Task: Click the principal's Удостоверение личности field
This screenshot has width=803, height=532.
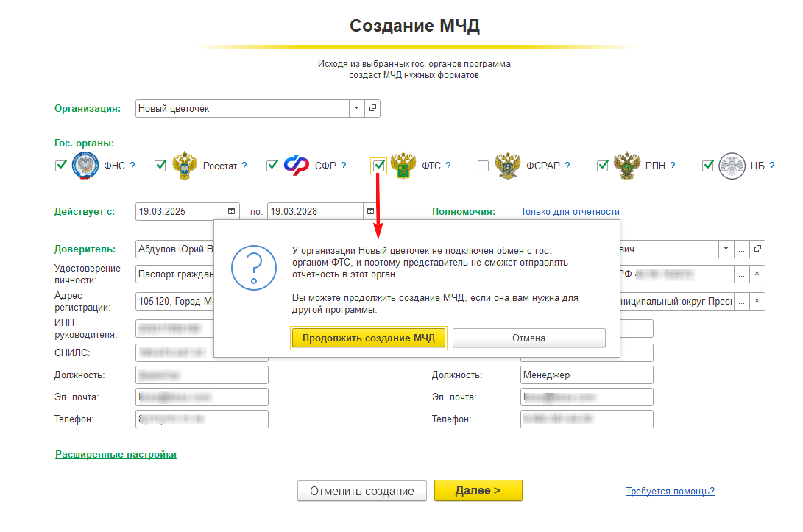Action: coord(174,274)
